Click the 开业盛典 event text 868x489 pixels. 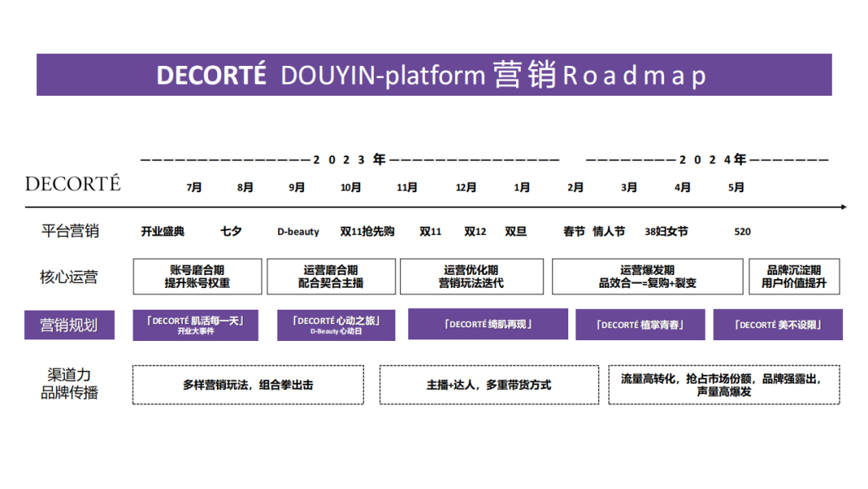(x=162, y=232)
